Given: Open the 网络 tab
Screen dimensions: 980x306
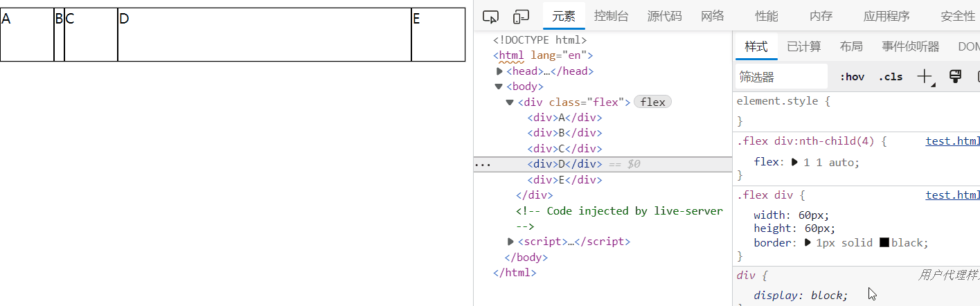Looking at the screenshot, I should click(x=713, y=16).
